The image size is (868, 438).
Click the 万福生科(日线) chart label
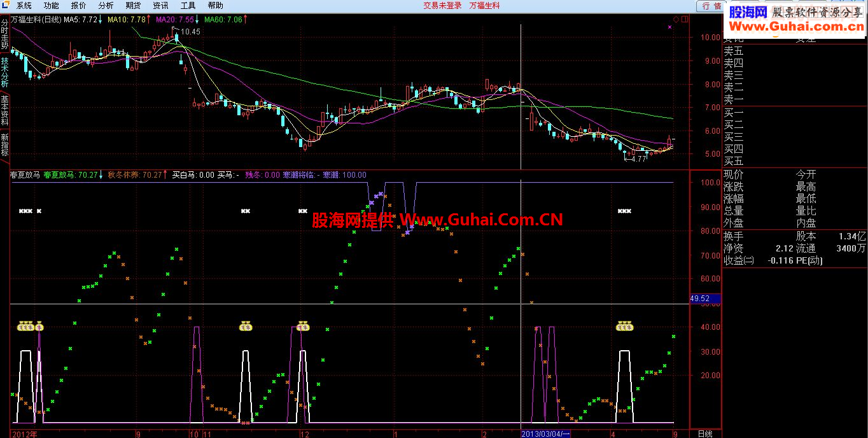36,20
